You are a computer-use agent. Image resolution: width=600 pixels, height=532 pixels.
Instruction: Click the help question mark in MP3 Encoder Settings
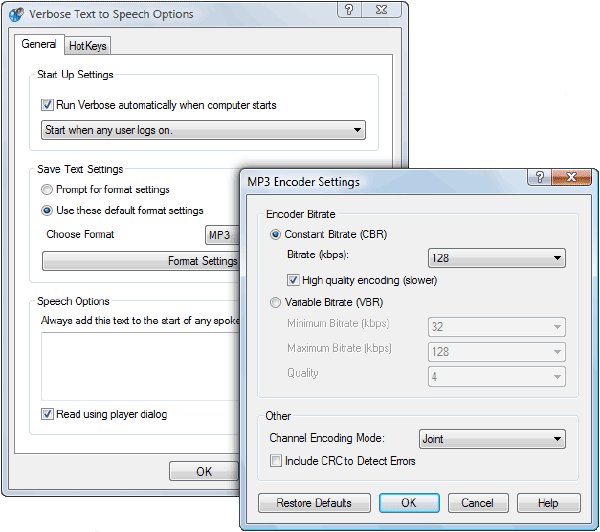tap(540, 177)
